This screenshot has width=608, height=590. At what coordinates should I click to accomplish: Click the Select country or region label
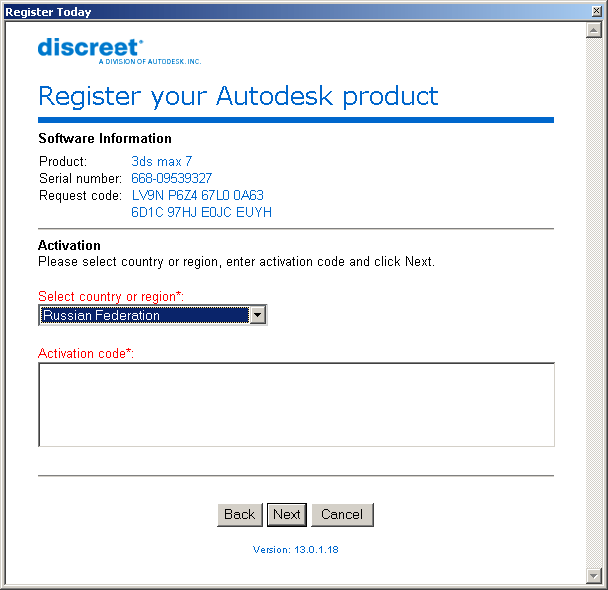111,297
